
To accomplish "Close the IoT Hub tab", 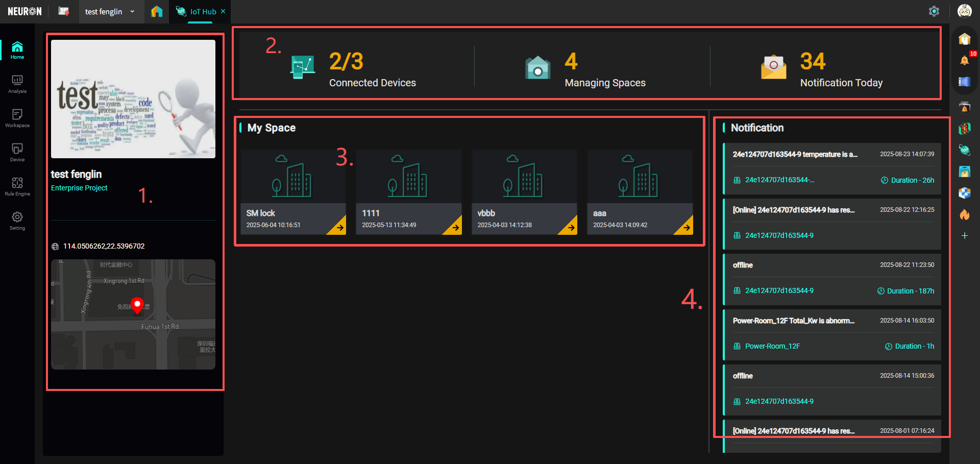I will (223, 11).
